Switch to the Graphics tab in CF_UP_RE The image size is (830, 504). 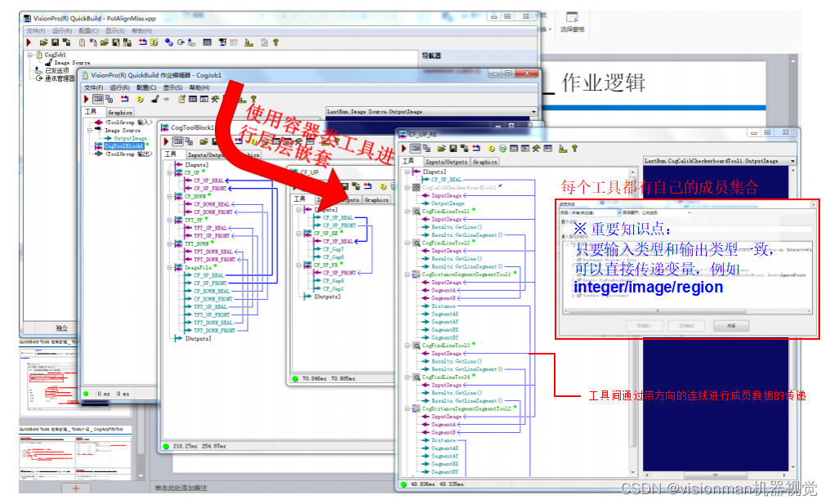click(x=485, y=162)
